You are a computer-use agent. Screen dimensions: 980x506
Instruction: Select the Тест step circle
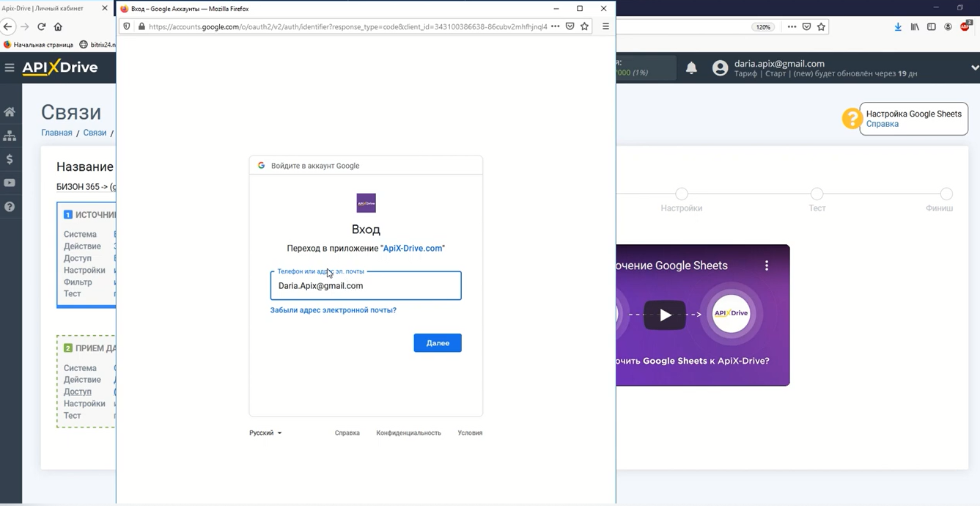[x=817, y=194]
